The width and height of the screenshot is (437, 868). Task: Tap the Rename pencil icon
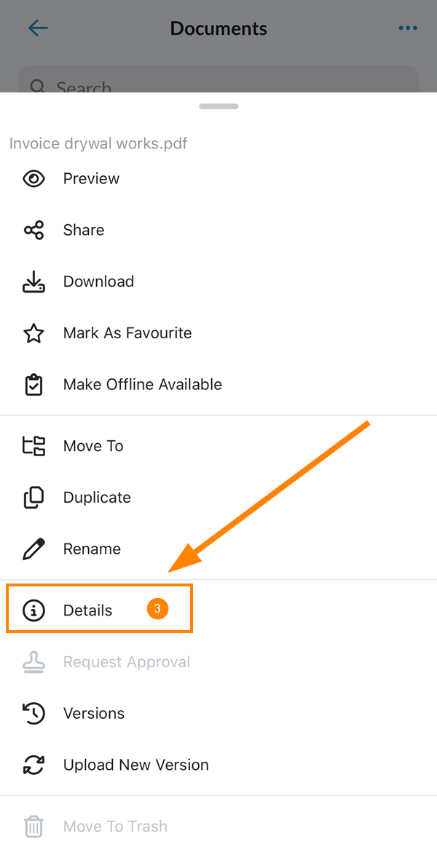coord(34,549)
